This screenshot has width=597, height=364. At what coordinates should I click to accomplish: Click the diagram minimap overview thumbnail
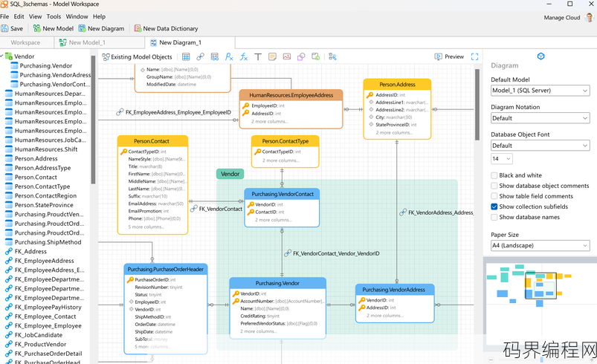540,302
